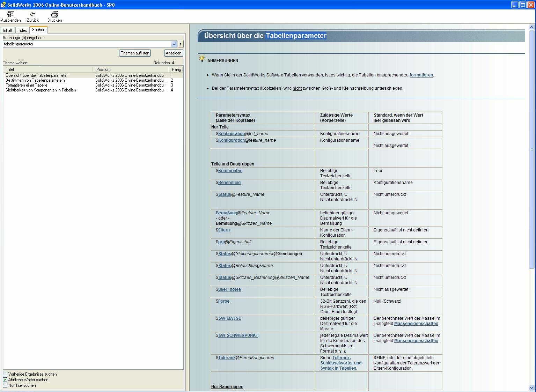Click the lightbulb icon beside ANMERKUNGEN
The width and height of the screenshot is (536, 392).
202,58
